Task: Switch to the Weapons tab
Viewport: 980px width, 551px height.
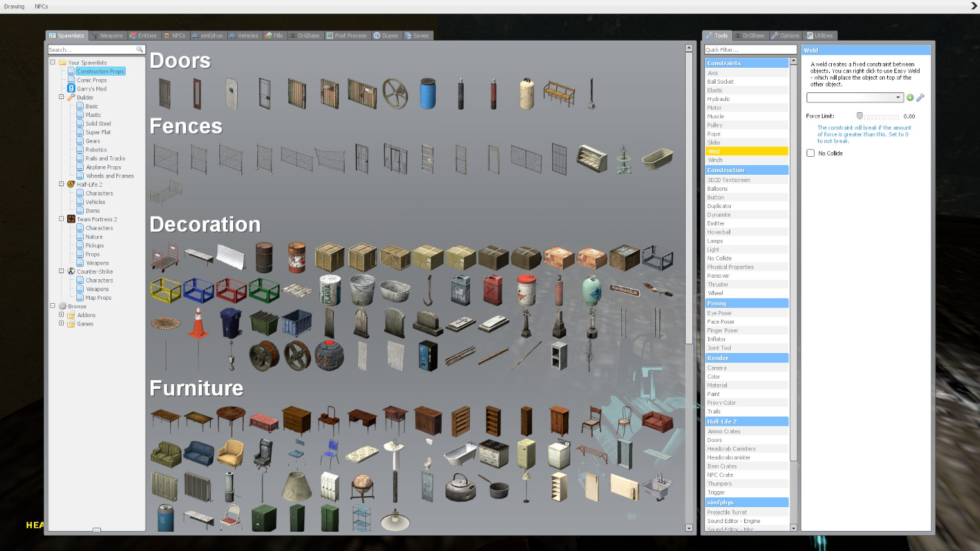Action: [107, 35]
